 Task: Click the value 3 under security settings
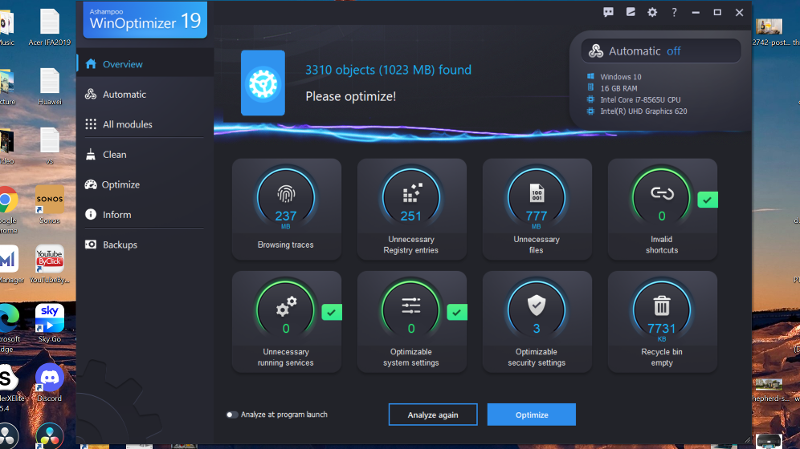pos(536,329)
